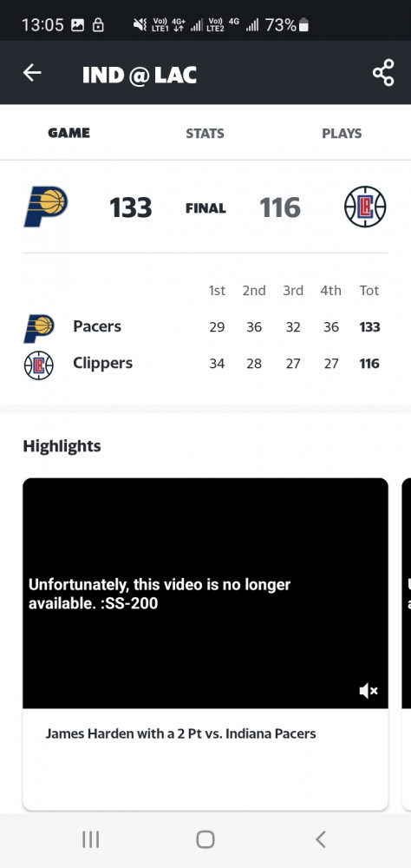Select the small Clippers logo in score table
The height and width of the screenshot is (868, 411).
pyautogui.click(x=39, y=365)
